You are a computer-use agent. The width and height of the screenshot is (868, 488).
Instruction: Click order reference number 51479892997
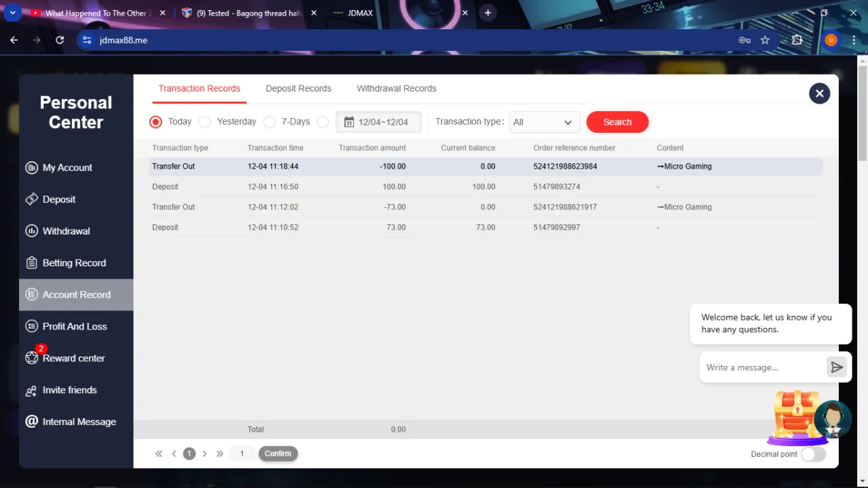(557, 228)
